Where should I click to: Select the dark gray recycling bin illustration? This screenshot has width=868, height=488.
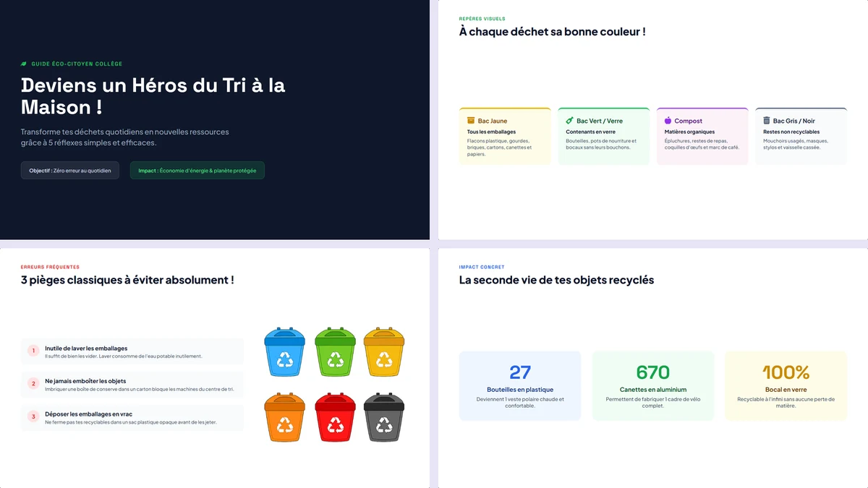[384, 417]
